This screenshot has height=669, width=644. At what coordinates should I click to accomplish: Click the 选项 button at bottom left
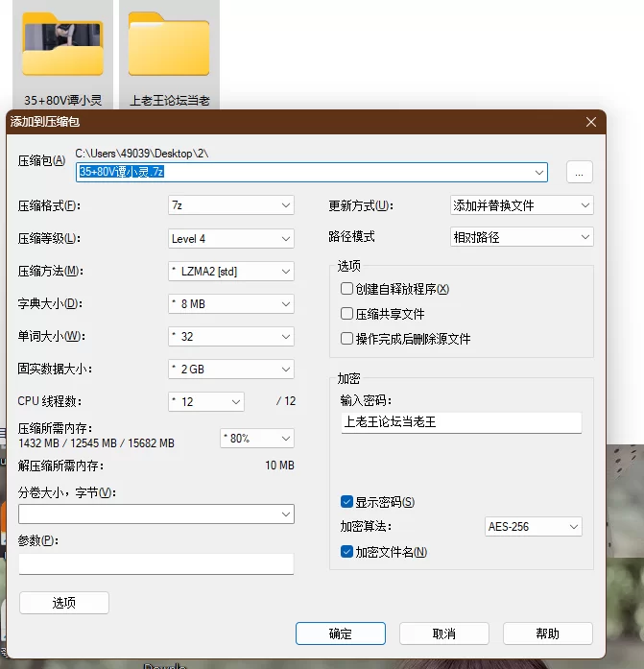click(x=64, y=603)
